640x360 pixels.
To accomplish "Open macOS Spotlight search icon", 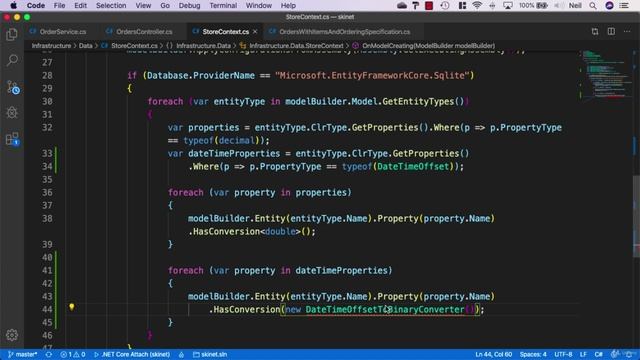I will (x=593, y=5).
